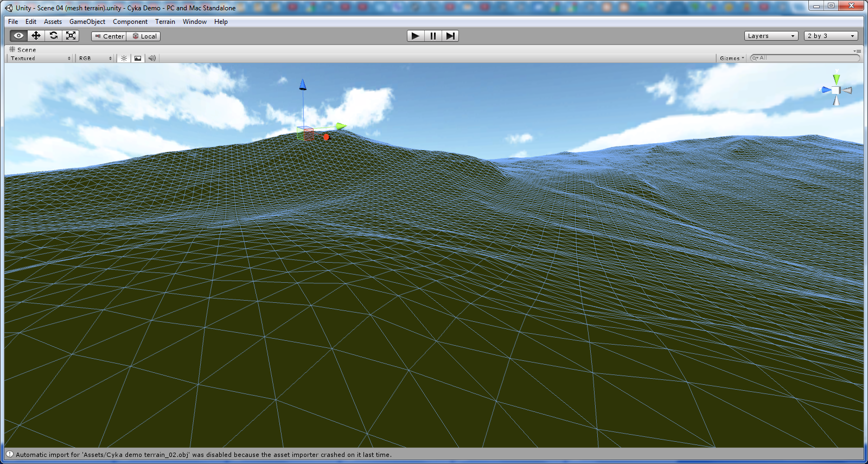The width and height of the screenshot is (868, 464).
Task: Open the File menu
Action: point(13,22)
